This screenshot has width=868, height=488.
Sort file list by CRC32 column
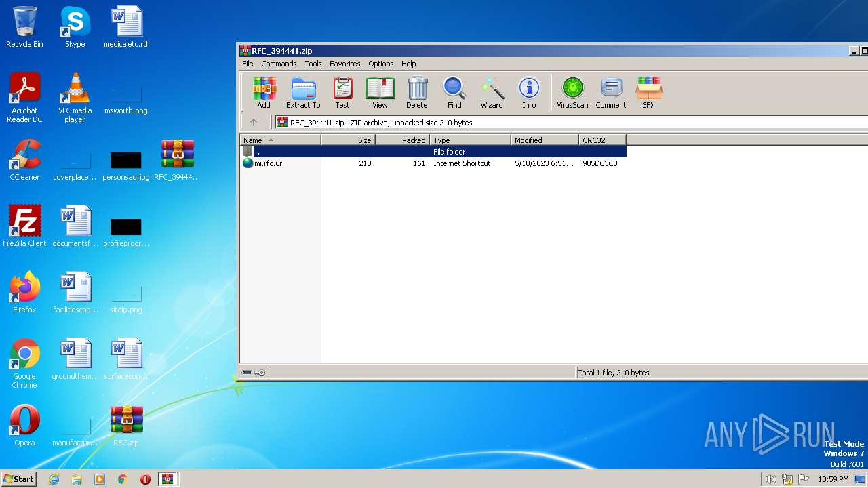click(x=602, y=140)
